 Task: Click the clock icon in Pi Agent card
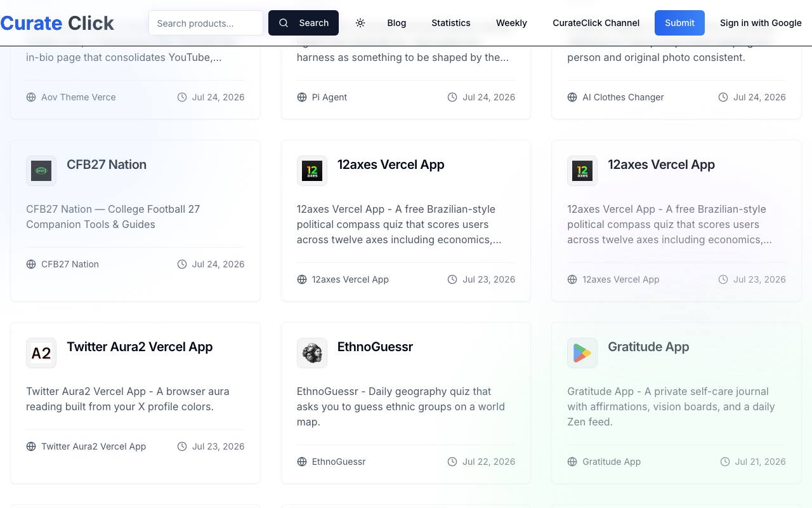452,97
